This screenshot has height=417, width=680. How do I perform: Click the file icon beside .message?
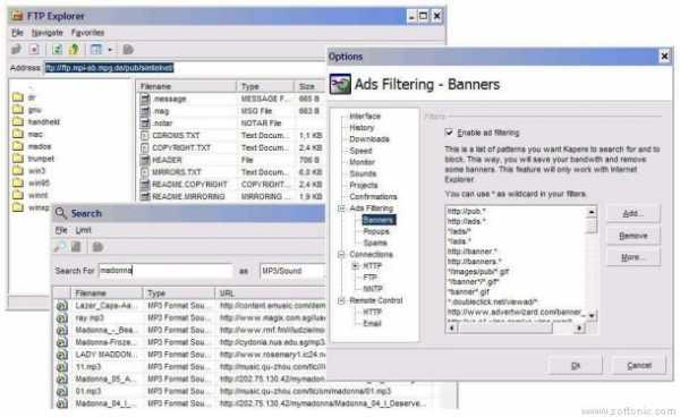pos(145,99)
